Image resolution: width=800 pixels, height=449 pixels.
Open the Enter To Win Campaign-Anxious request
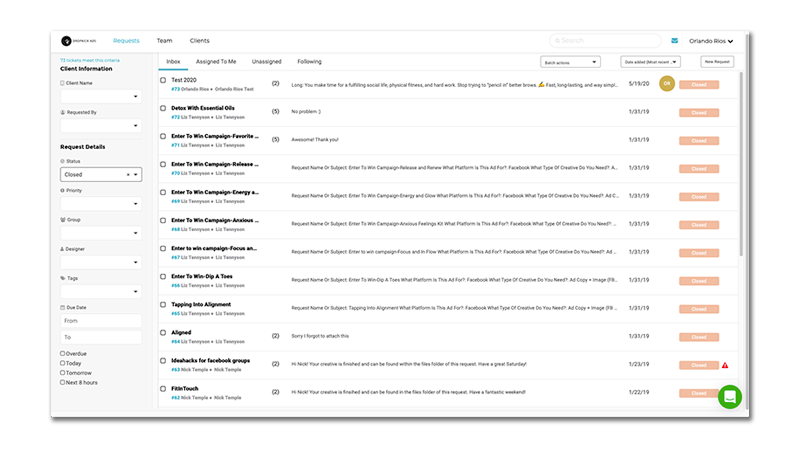[215, 220]
